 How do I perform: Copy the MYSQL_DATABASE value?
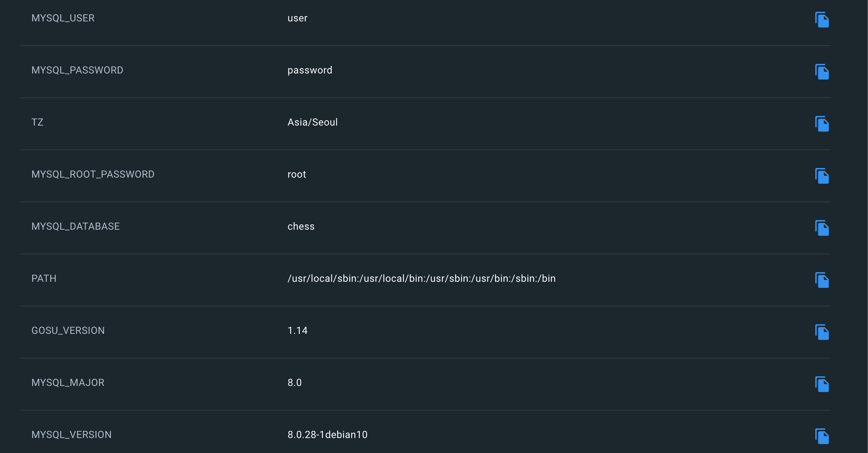[x=822, y=228]
